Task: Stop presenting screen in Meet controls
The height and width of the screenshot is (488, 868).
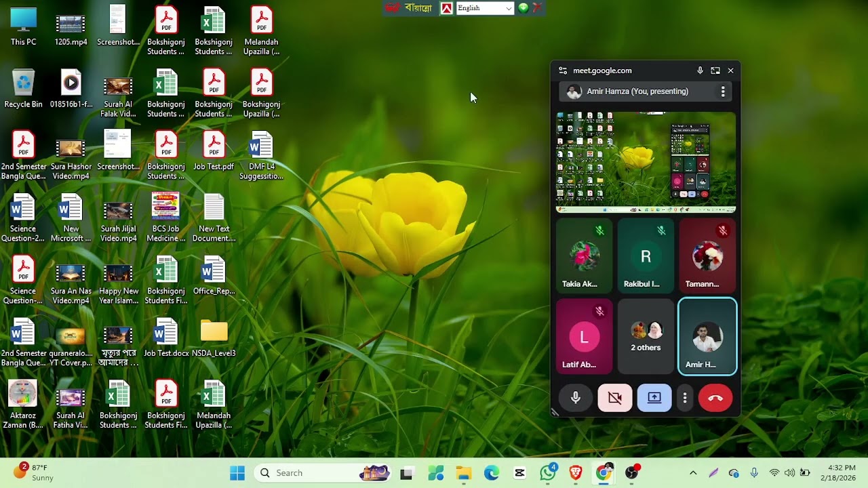Action: (654, 398)
